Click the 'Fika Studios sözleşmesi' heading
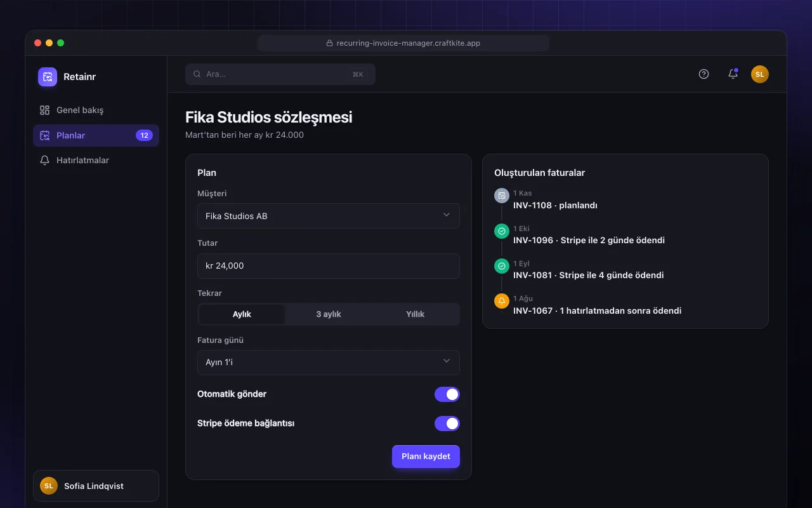 [269, 117]
